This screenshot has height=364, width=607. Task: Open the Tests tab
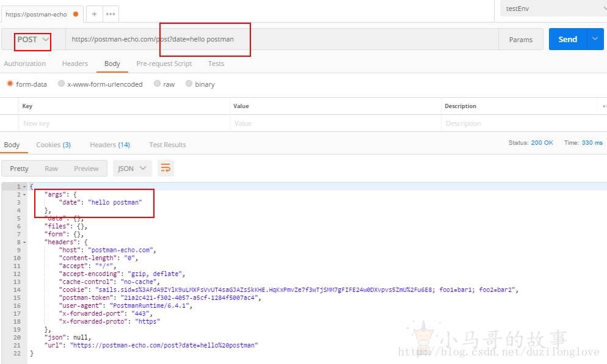click(x=216, y=64)
